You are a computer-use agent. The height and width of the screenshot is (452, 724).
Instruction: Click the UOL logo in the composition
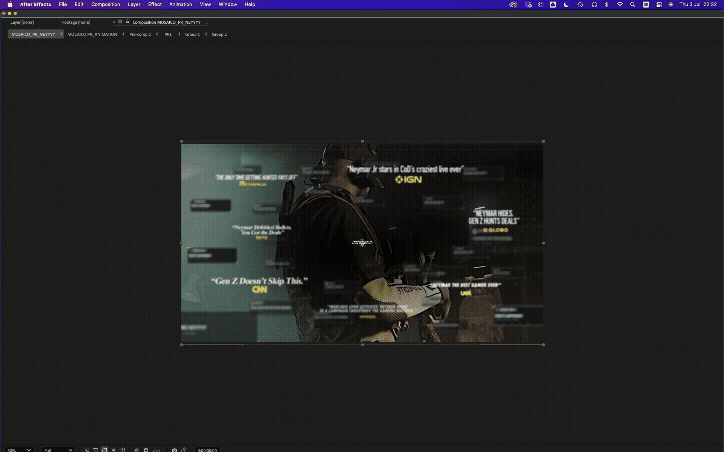point(465,293)
